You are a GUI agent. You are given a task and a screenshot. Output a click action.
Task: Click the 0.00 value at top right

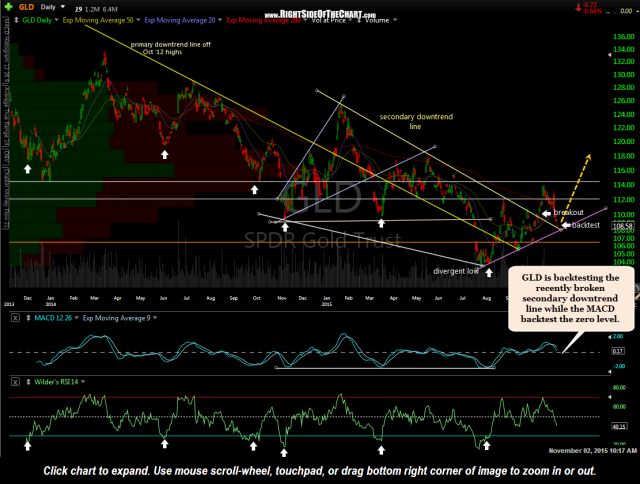pyautogui.click(x=626, y=11)
